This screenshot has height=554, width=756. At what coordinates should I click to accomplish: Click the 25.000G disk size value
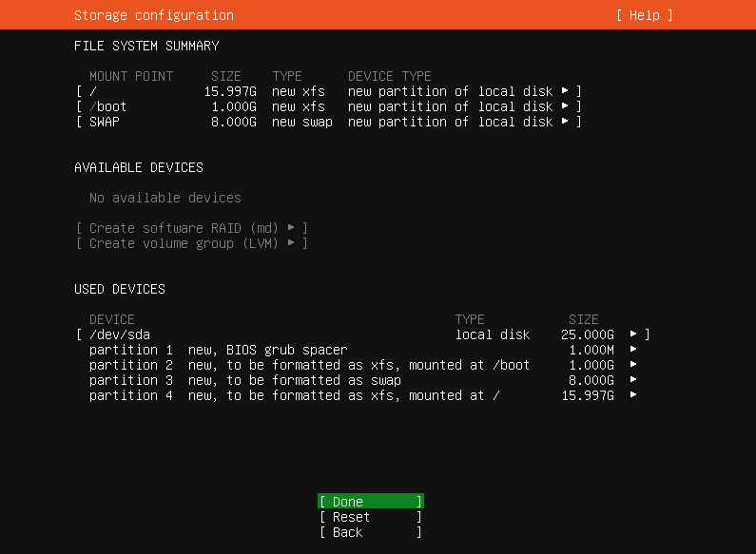pyautogui.click(x=588, y=334)
